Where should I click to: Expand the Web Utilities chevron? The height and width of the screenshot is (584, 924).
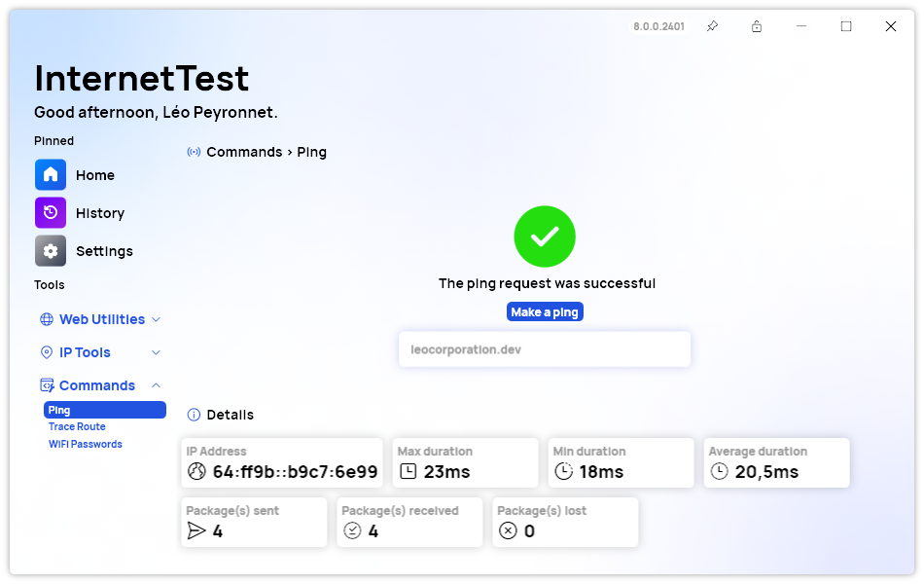(157, 319)
